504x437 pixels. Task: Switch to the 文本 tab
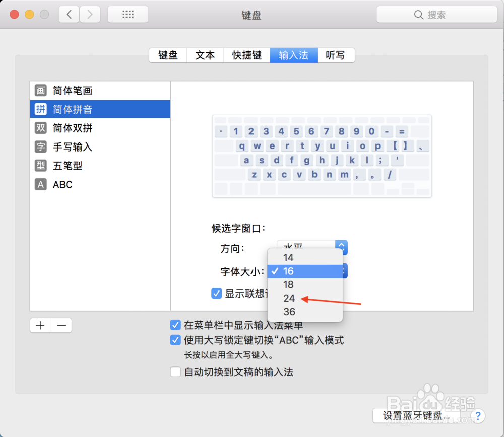tap(205, 55)
